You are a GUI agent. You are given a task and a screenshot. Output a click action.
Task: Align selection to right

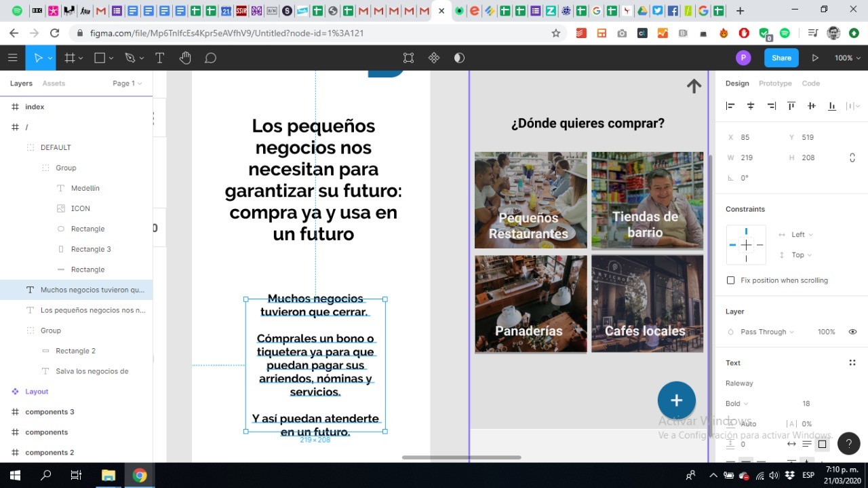click(x=771, y=106)
